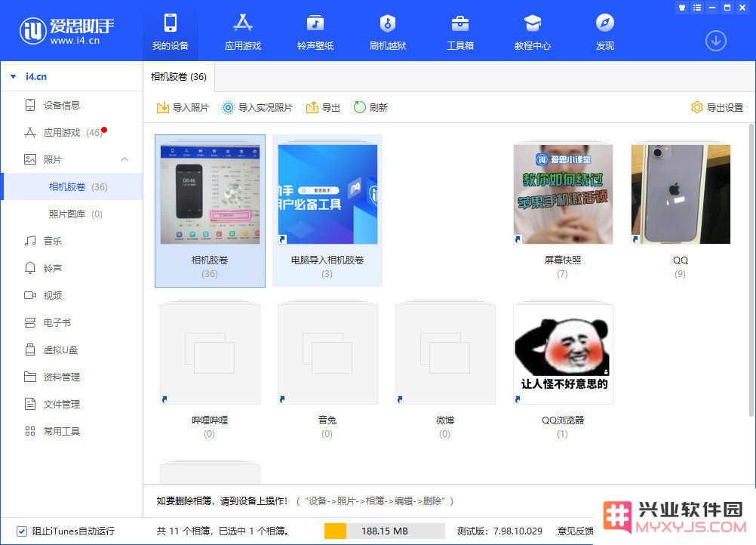This screenshot has width=756, height=545.
Task: Open the download manager arrow icon
Action: pyautogui.click(x=715, y=41)
